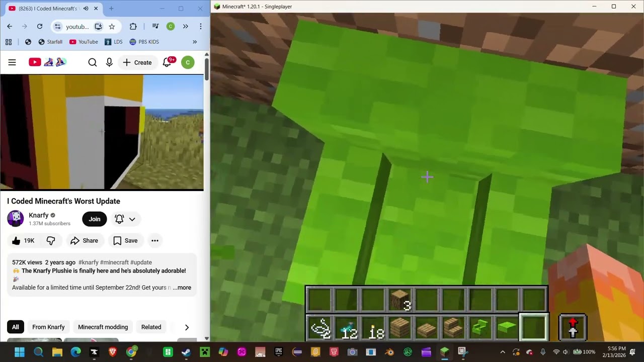Select the hotbar slot with 12 diamond items
The width and height of the screenshot is (644, 362).
(347, 328)
